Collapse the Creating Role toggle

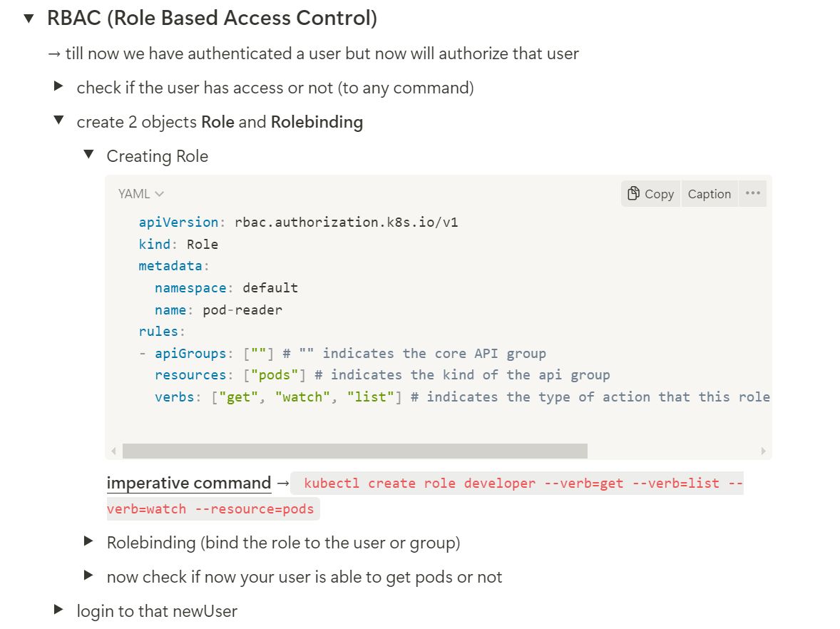click(x=89, y=154)
